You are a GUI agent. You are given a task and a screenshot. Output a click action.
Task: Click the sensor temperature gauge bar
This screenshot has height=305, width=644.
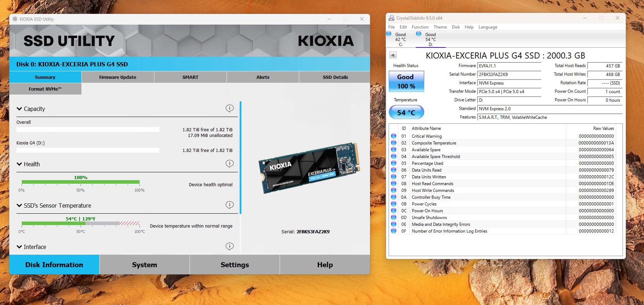click(x=81, y=223)
